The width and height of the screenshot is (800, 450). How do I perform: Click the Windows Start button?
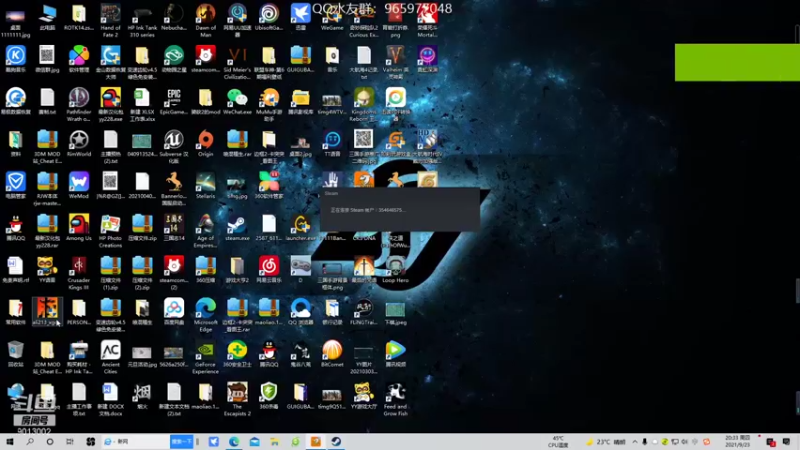[x=10, y=442]
